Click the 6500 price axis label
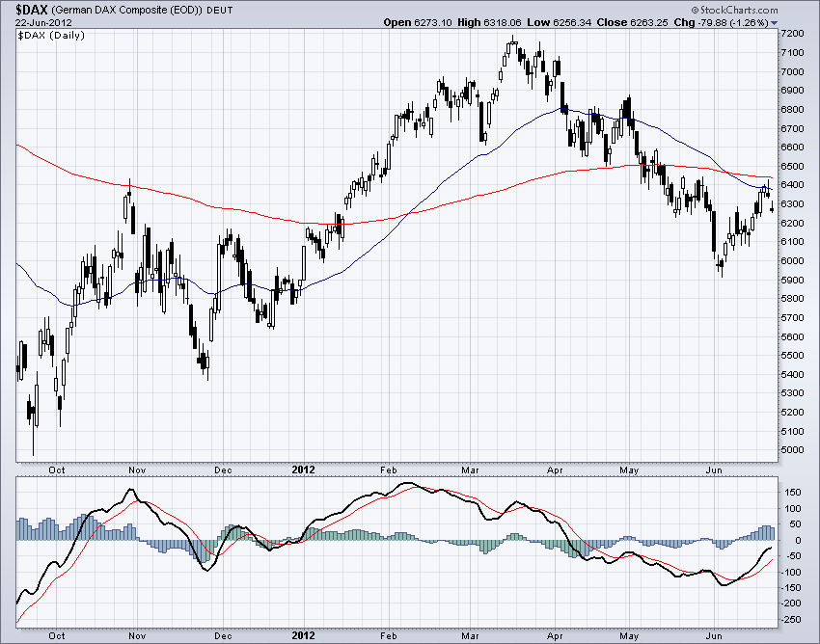Image resolution: width=820 pixels, height=644 pixels. tap(792, 166)
